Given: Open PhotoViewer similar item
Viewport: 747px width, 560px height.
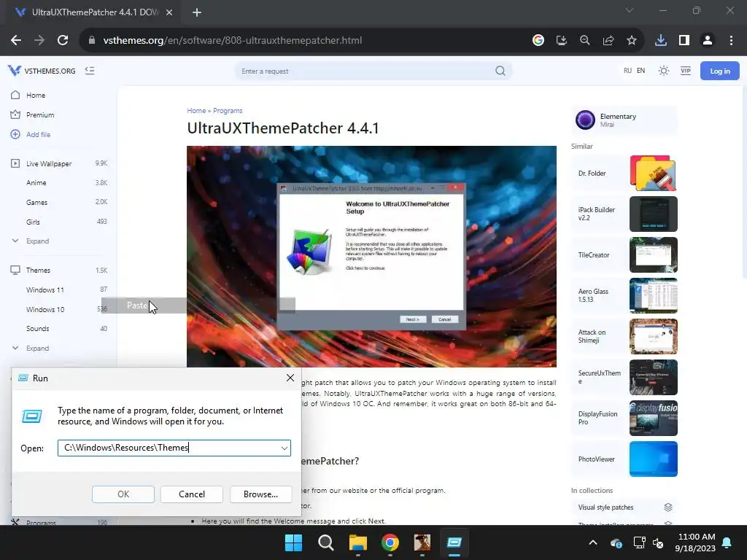Looking at the screenshot, I should coord(624,459).
